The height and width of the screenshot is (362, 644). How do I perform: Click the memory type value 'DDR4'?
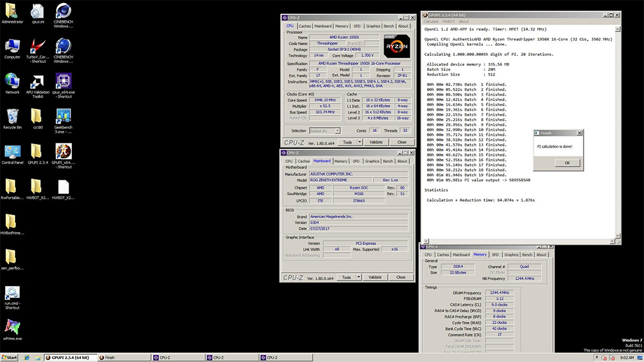(458, 266)
